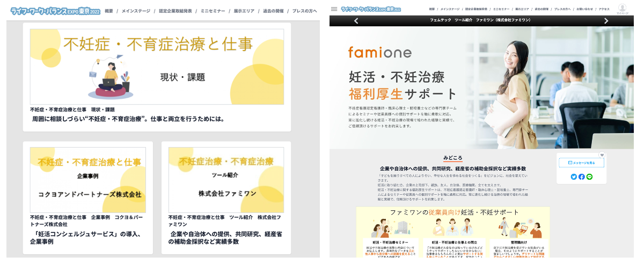Open 展示エリア in the right page navigation

(523, 9)
